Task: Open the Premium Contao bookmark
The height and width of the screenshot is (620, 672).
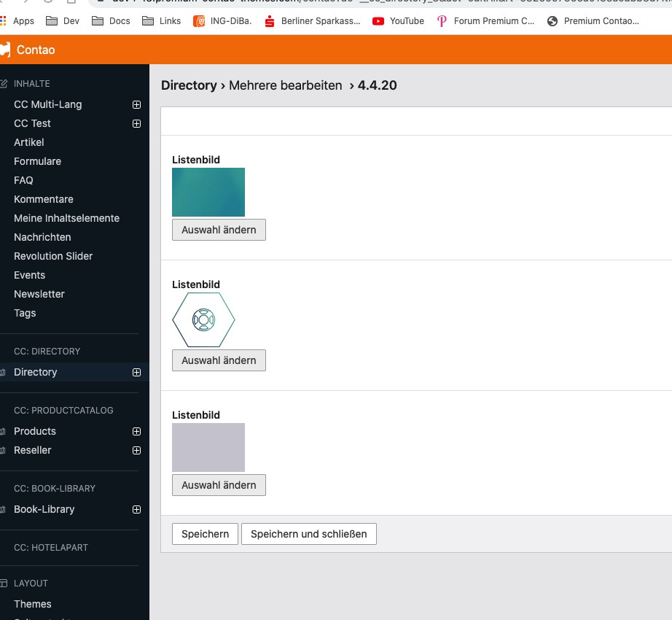Action: (593, 21)
